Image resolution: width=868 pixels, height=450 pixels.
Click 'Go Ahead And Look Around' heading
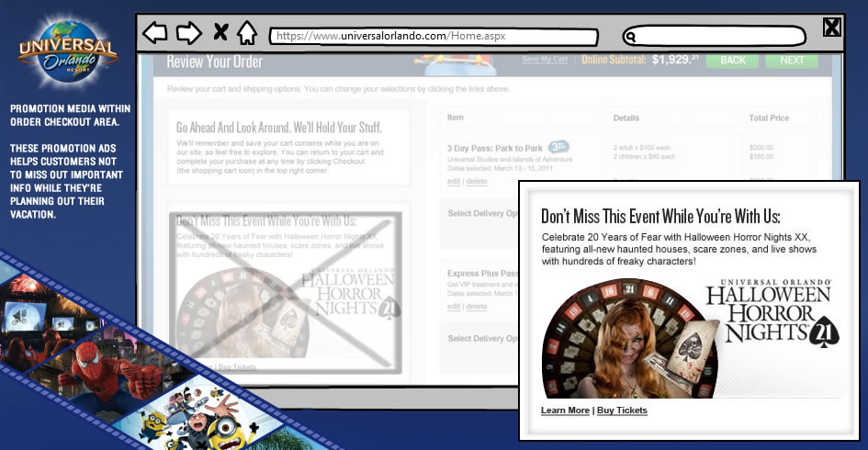click(x=279, y=128)
